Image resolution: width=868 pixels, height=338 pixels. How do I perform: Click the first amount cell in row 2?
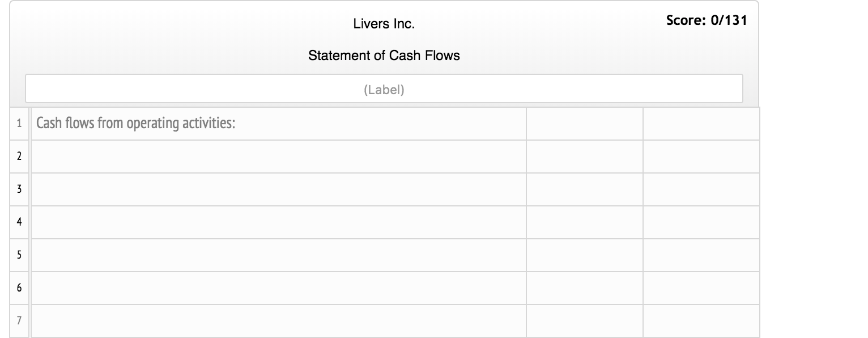[x=584, y=156]
